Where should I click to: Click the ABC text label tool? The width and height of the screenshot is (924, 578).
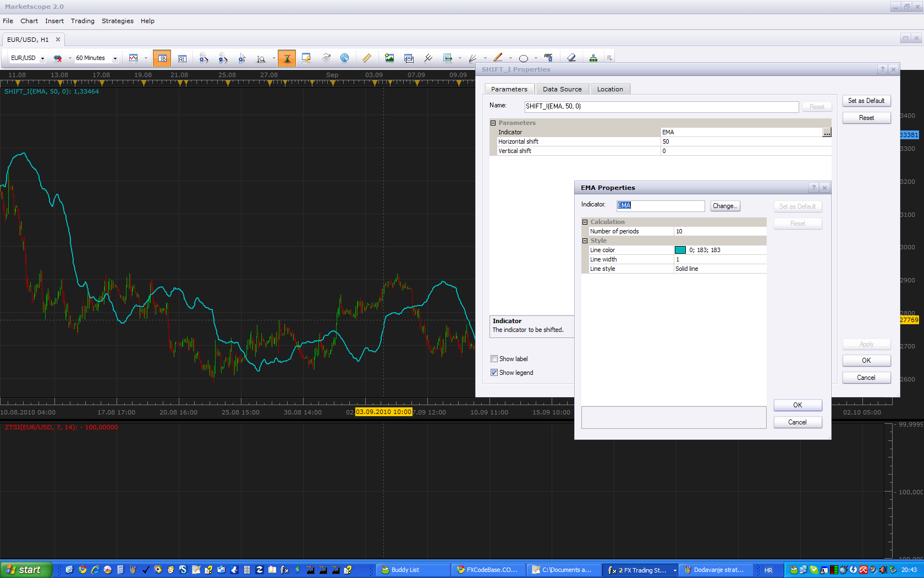tap(548, 58)
